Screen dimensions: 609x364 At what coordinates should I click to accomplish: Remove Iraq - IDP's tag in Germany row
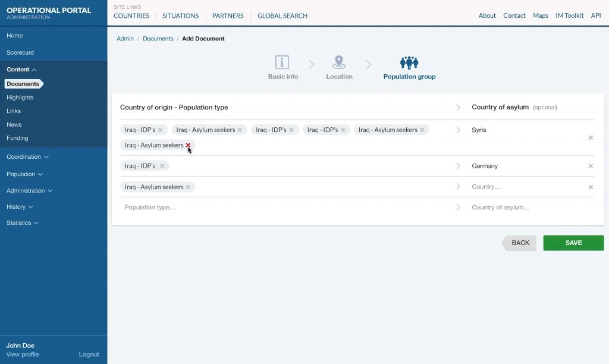click(x=162, y=166)
